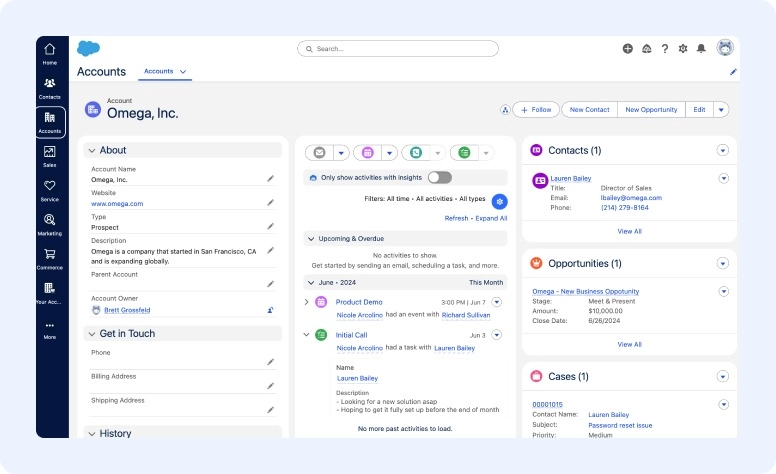Click the new task icon
Image resolution: width=776 pixels, height=474 pixels.
tap(464, 153)
